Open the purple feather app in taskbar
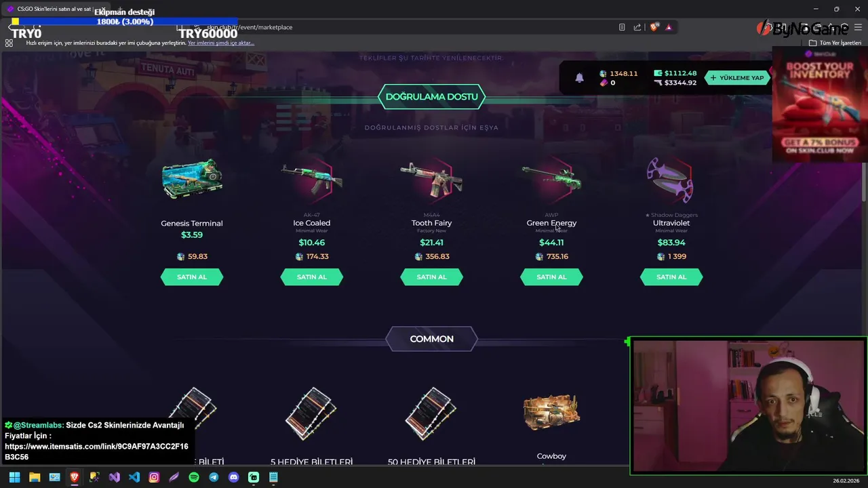This screenshot has width=868, height=488. tap(174, 477)
